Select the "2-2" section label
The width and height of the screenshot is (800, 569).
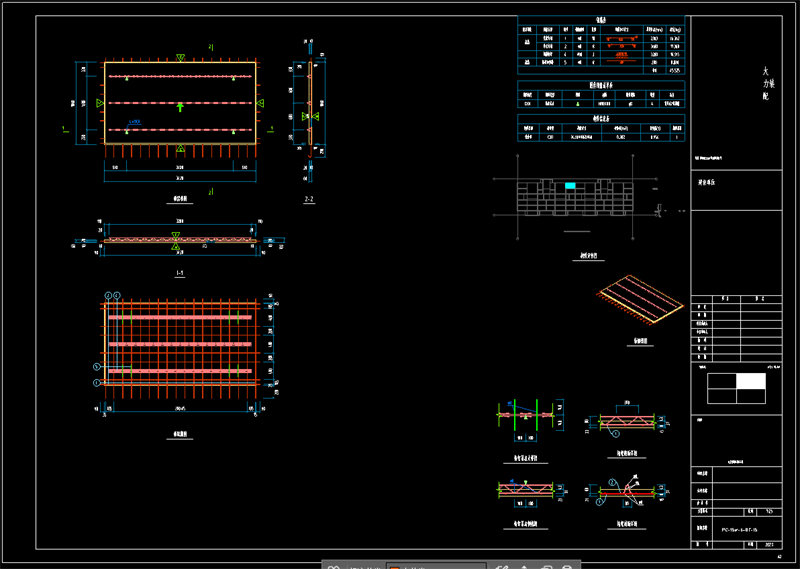309,199
